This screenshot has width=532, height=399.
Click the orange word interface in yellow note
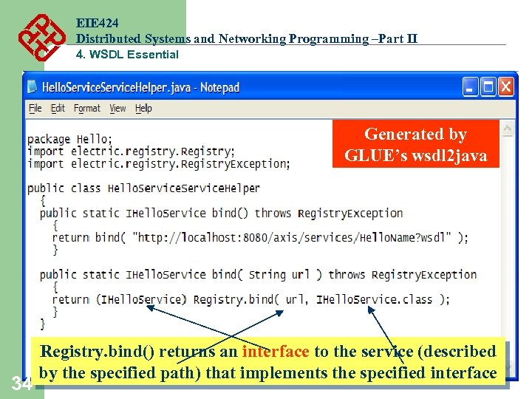click(x=276, y=351)
